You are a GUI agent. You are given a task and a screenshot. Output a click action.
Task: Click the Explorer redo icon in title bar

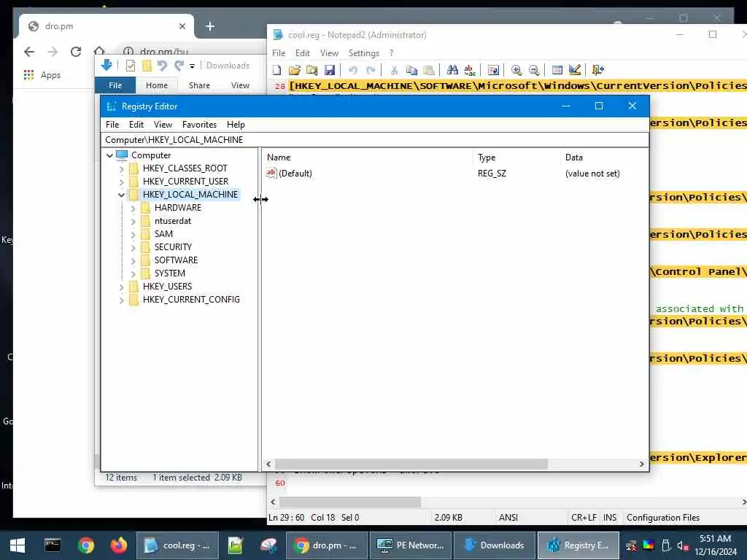(179, 66)
